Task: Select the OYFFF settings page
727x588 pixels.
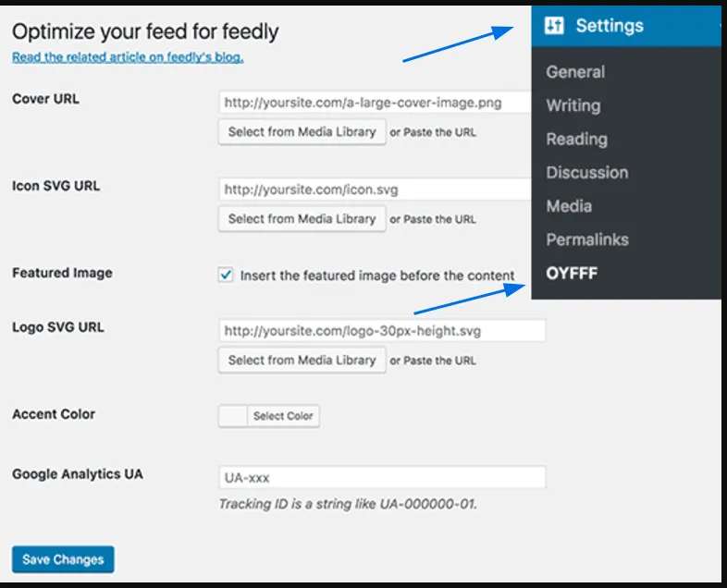Action: (x=572, y=273)
